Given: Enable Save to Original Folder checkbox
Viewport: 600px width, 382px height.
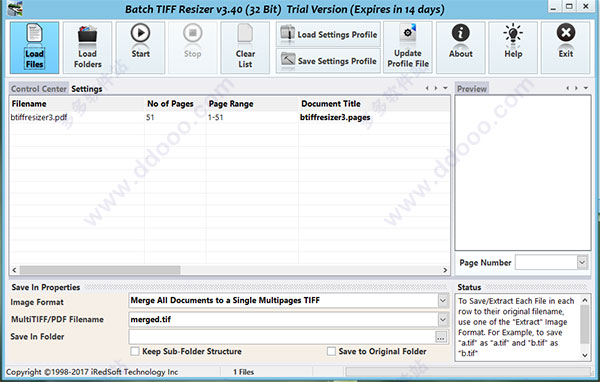Looking at the screenshot, I should tap(331, 351).
